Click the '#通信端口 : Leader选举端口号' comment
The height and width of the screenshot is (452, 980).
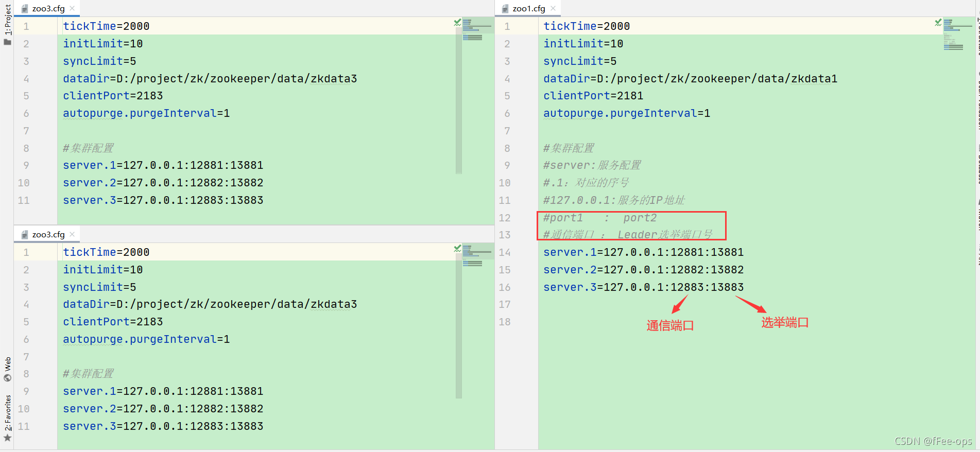pos(628,235)
